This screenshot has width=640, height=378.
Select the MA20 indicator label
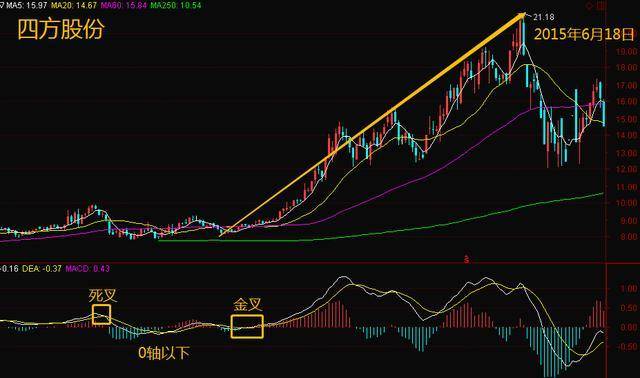[x=74, y=6]
